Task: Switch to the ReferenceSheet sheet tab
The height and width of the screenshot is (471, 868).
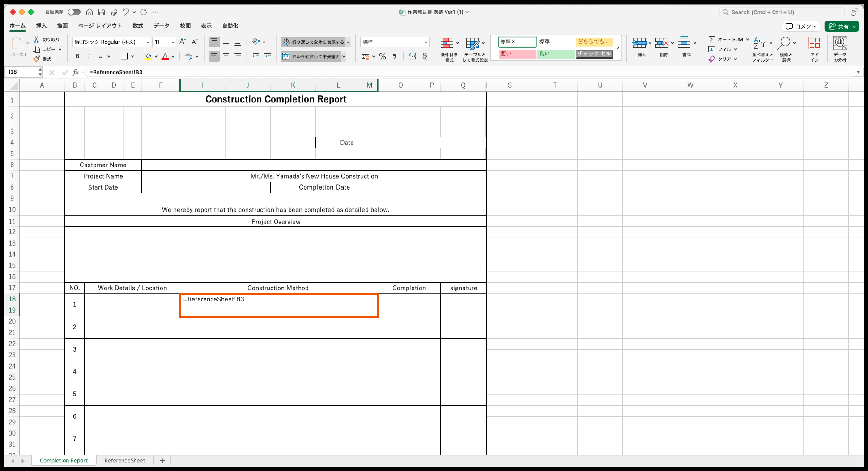Action: point(125,460)
